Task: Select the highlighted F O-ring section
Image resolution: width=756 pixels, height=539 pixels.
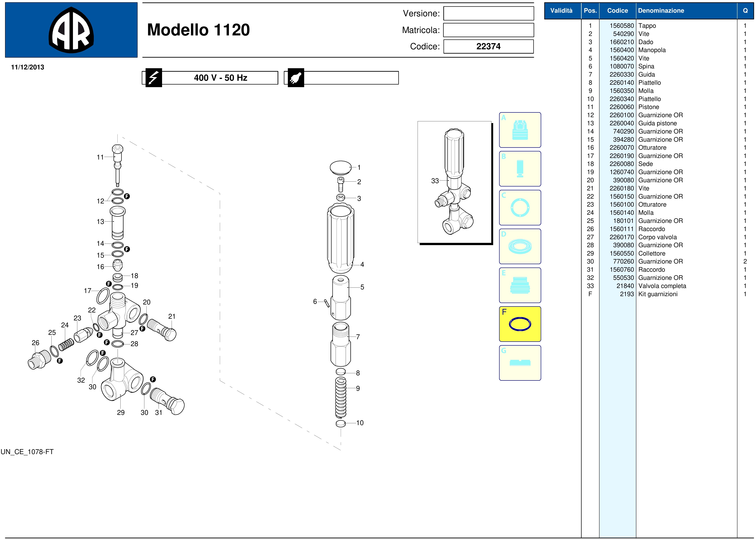Action: [520, 324]
